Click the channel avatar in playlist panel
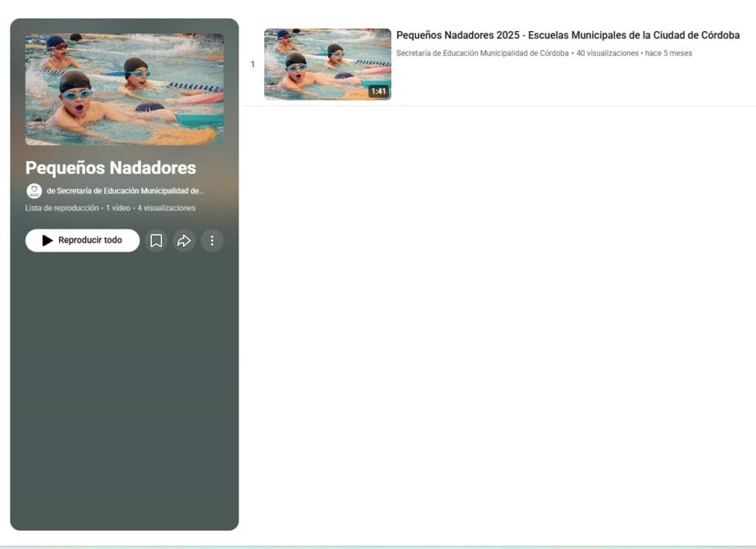 coord(34,191)
